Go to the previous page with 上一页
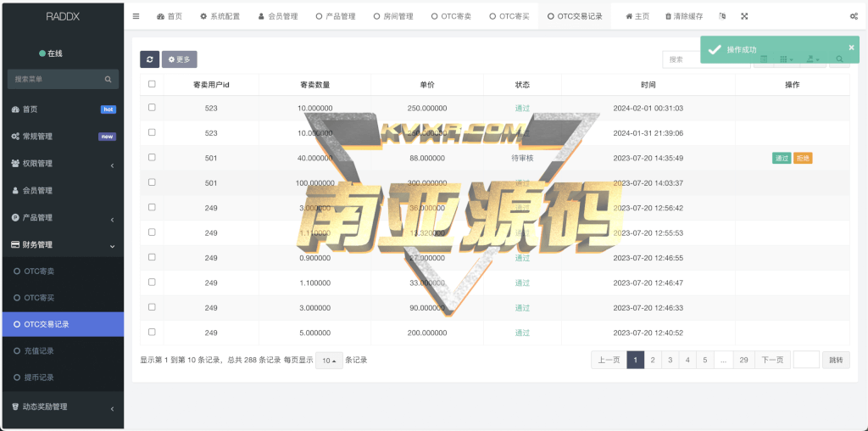 [x=609, y=360]
